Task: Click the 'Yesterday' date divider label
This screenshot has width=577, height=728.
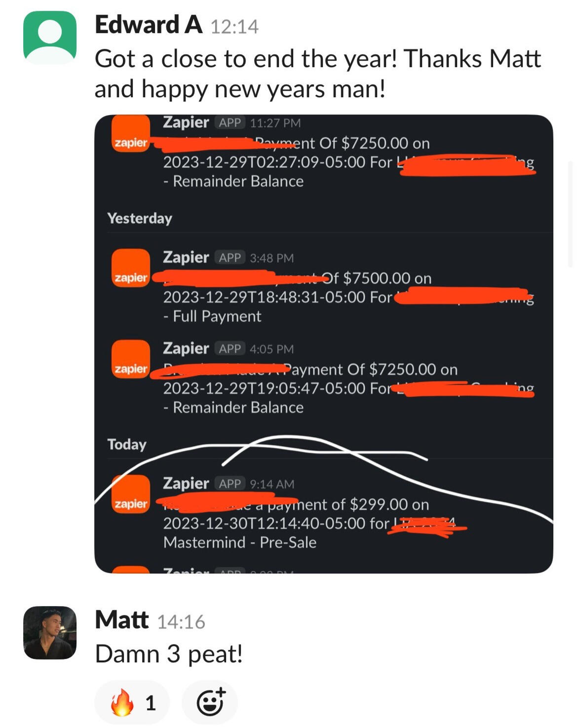Action: click(140, 218)
